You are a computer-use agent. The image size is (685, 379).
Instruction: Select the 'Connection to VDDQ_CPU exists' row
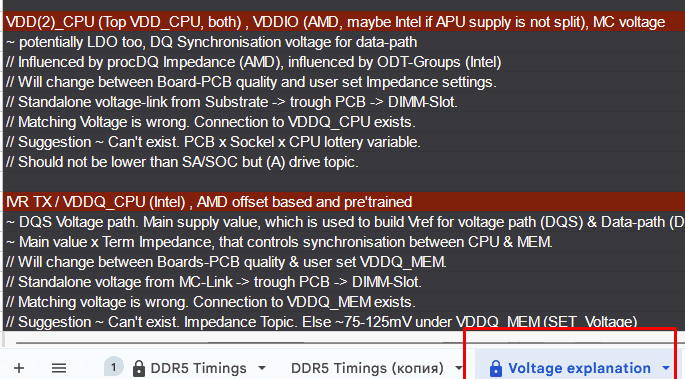[x=344, y=122]
